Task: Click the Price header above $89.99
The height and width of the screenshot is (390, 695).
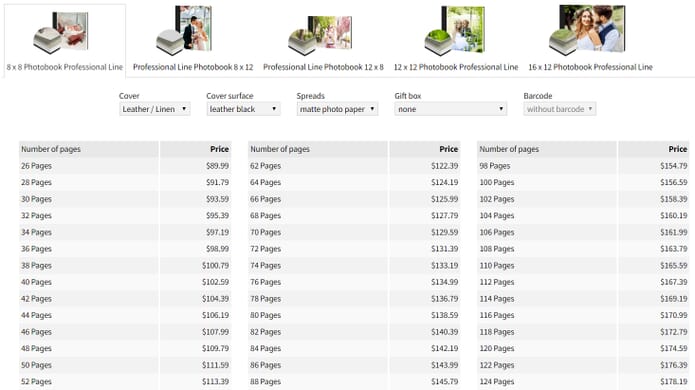Action: point(195,149)
